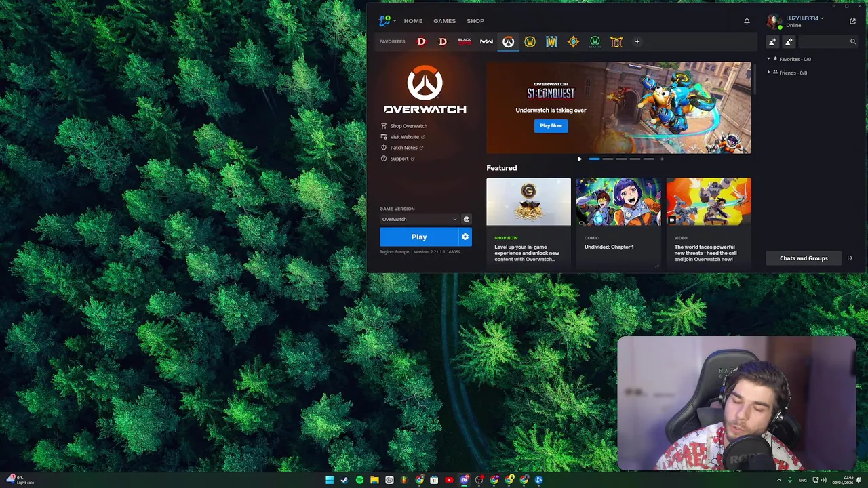
Task: Show hidden system tray icons
Action: 778,480
